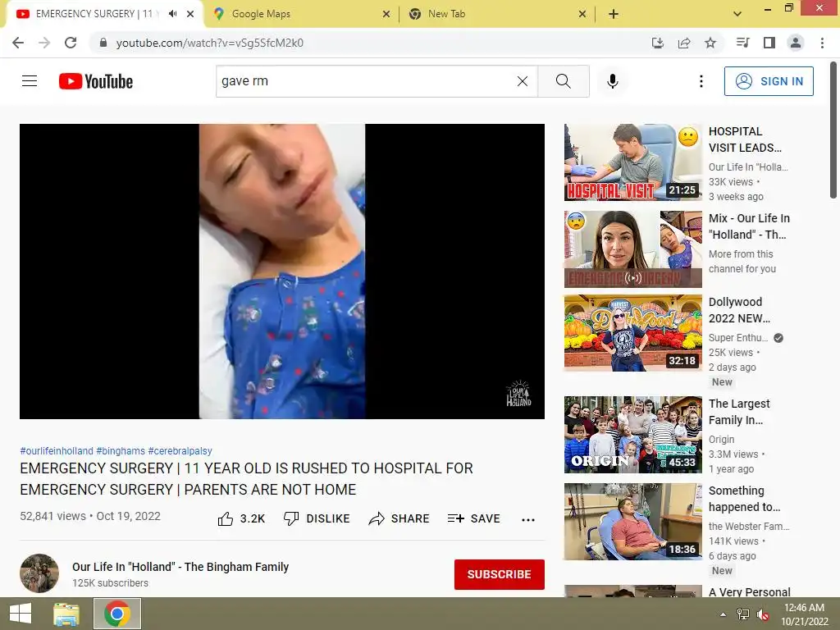Dislike the video with thumbs down
Viewport: 840px width, 630px height.
coord(317,518)
